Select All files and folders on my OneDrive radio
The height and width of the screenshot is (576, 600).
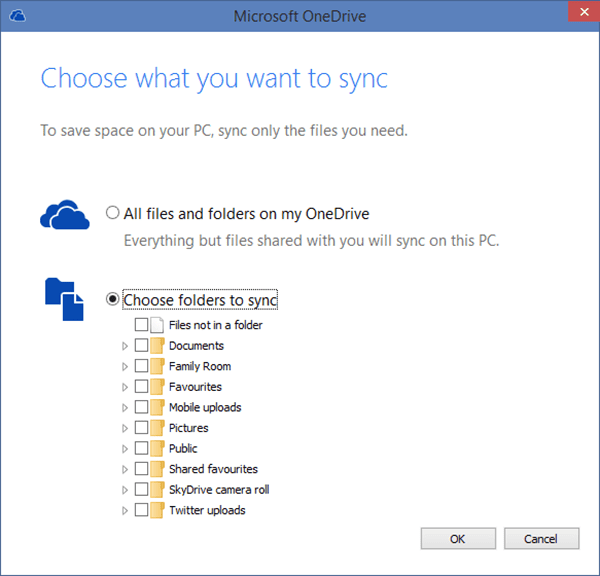(x=112, y=213)
